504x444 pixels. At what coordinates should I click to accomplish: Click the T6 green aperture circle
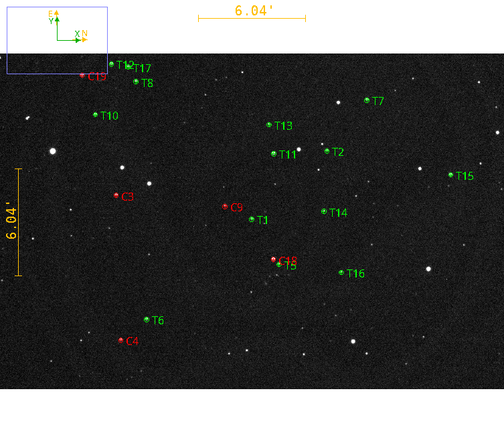(x=147, y=320)
